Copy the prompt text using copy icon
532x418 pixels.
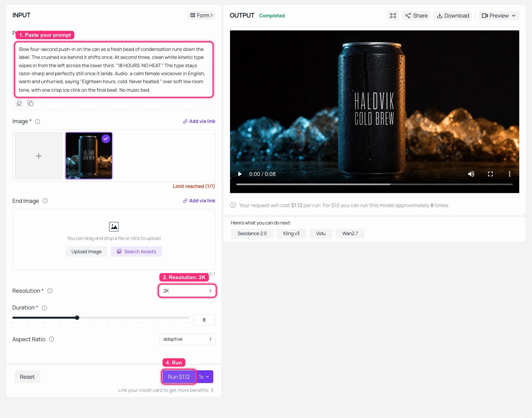(30, 103)
